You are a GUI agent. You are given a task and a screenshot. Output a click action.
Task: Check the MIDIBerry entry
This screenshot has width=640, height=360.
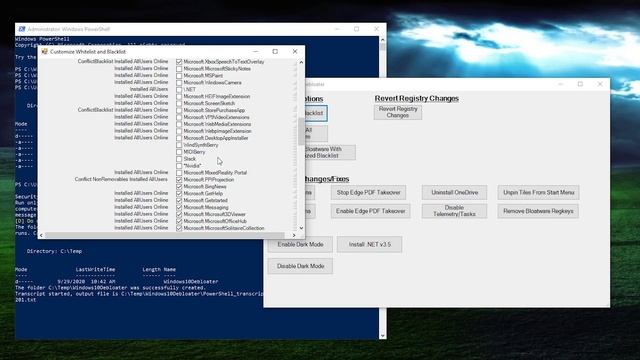[179, 152]
